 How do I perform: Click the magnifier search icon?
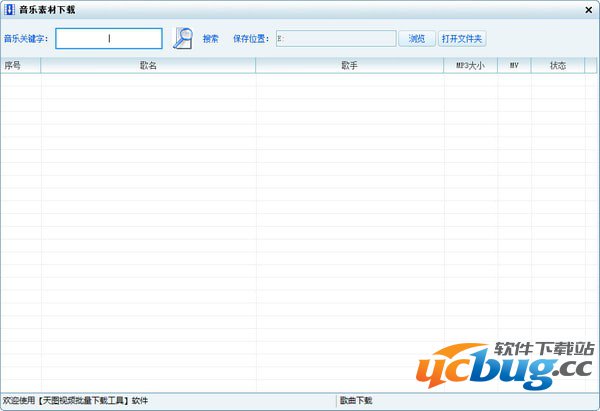click(x=182, y=38)
